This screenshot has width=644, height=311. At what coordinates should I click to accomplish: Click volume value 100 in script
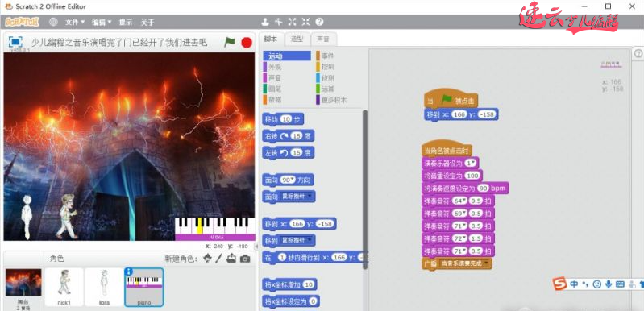pos(472,176)
